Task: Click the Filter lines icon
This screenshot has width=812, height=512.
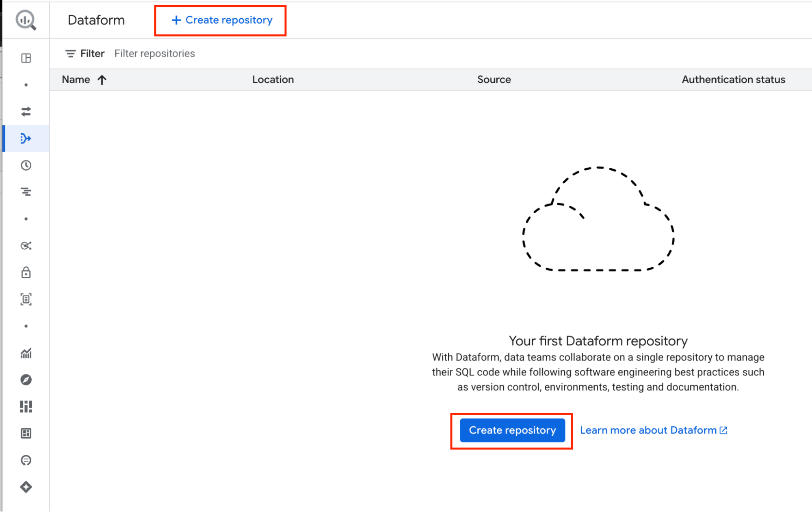Action: [x=70, y=54]
